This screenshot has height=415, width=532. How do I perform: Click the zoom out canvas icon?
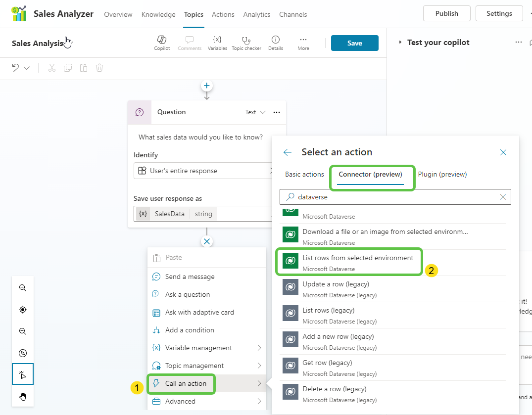[23, 331]
